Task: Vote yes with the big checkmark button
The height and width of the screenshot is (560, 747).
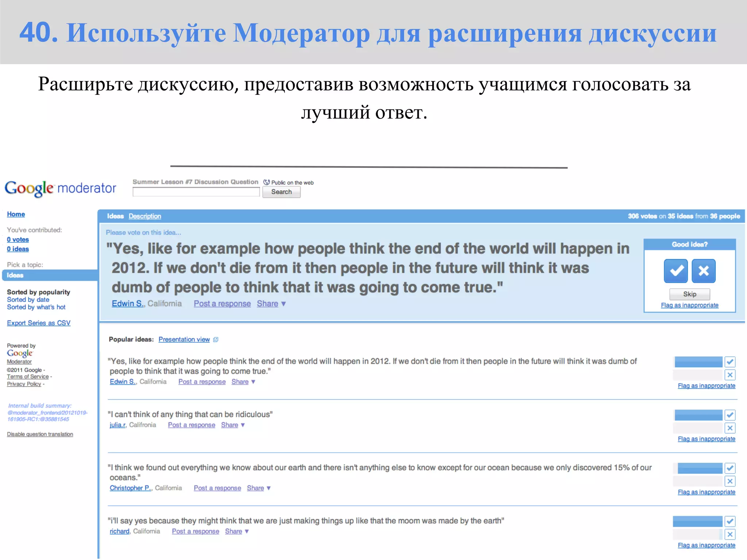Action: 676,271
